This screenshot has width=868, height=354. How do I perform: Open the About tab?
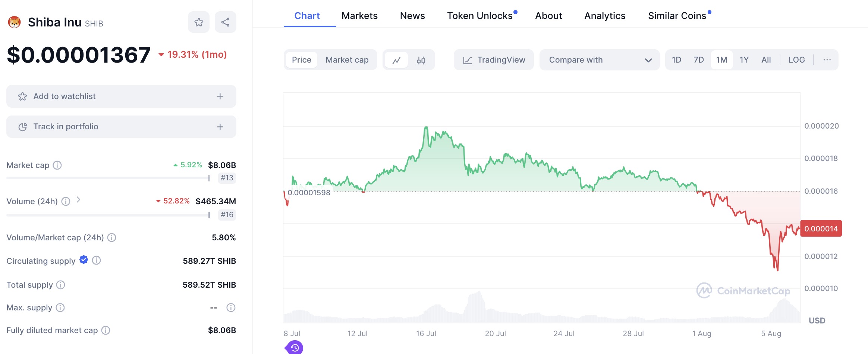pyautogui.click(x=548, y=16)
